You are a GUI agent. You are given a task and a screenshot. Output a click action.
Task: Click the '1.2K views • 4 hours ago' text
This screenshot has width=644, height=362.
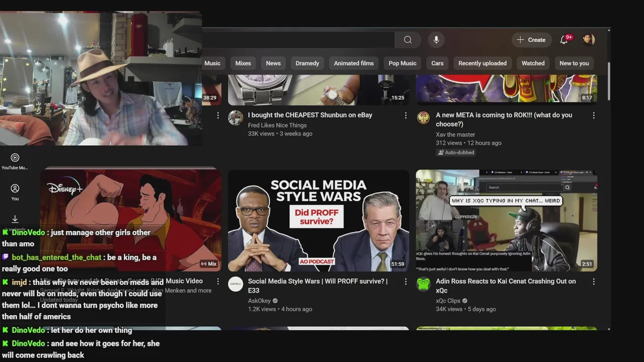[x=280, y=309]
